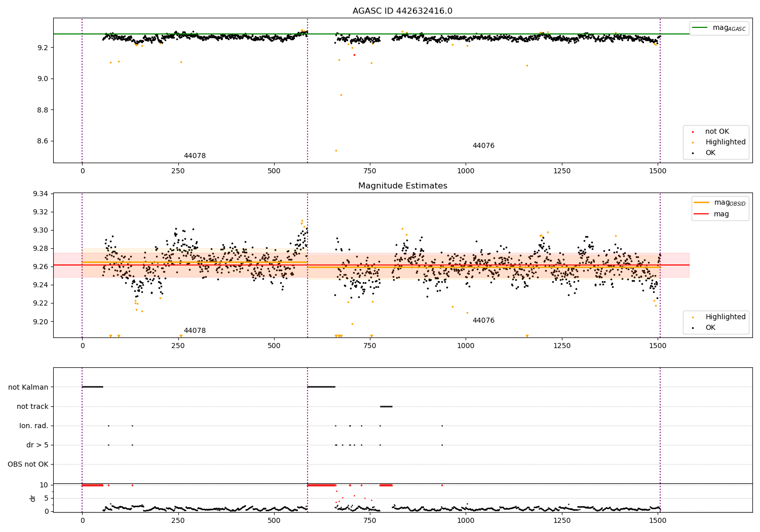Click the plot title AGASC ID 442632416.0
The width and height of the screenshot is (760, 532).
coord(402,11)
